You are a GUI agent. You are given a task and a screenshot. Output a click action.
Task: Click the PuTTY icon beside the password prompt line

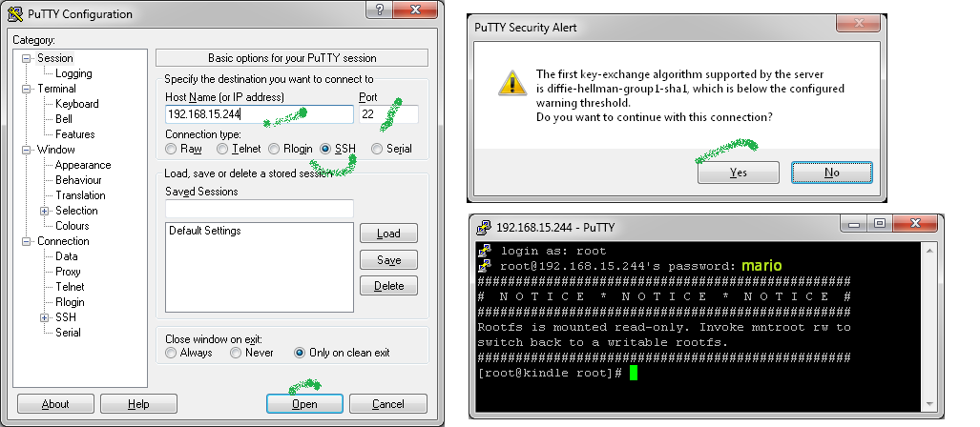(485, 266)
